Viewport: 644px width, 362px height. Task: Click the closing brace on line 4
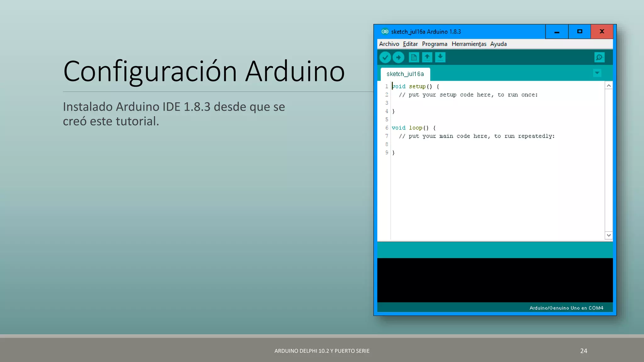[393, 111]
